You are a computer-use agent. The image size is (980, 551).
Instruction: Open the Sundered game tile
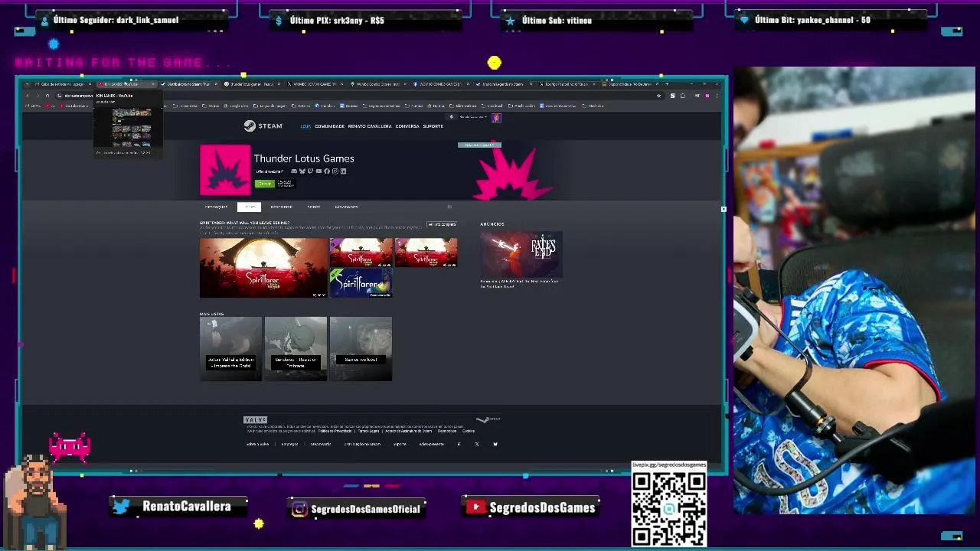[296, 348]
